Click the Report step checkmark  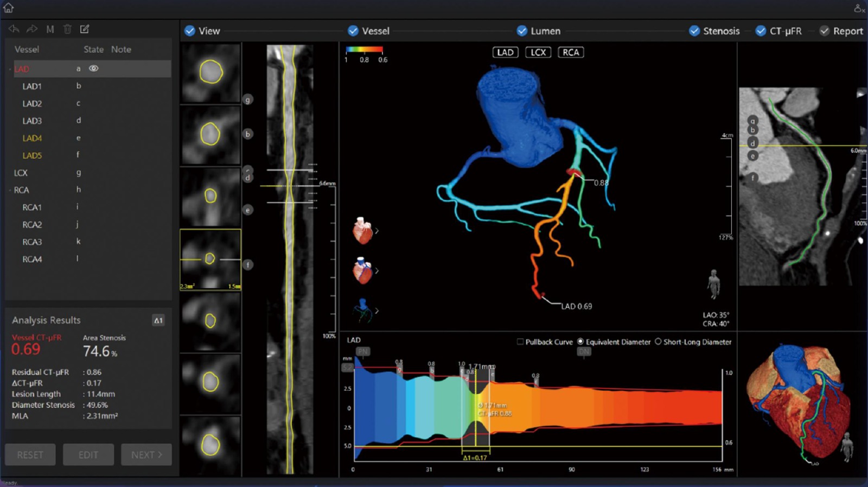click(824, 31)
